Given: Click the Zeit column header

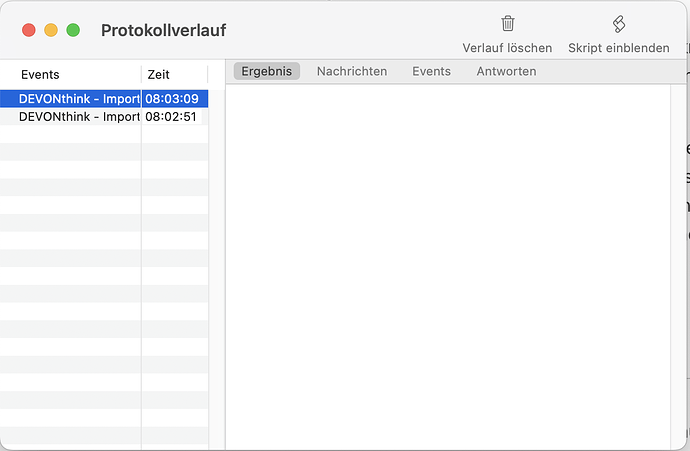Looking at the screenshot, I should point(172,75).
